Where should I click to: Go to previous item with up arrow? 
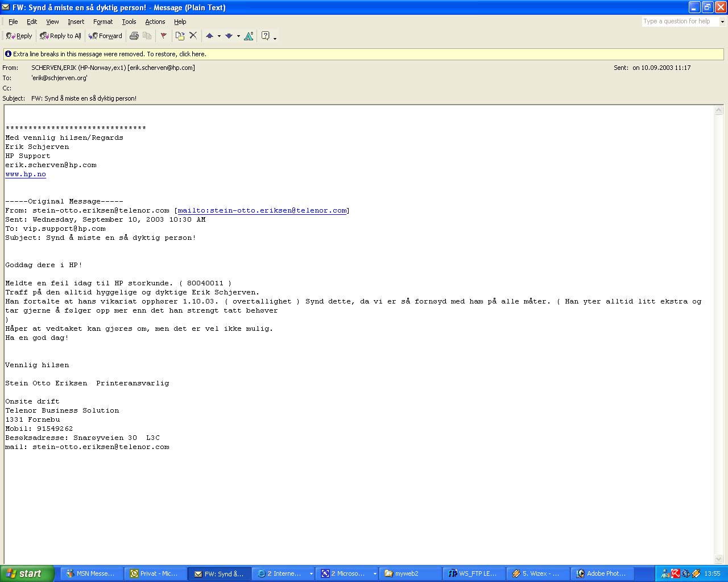click(x=209, y=36)
